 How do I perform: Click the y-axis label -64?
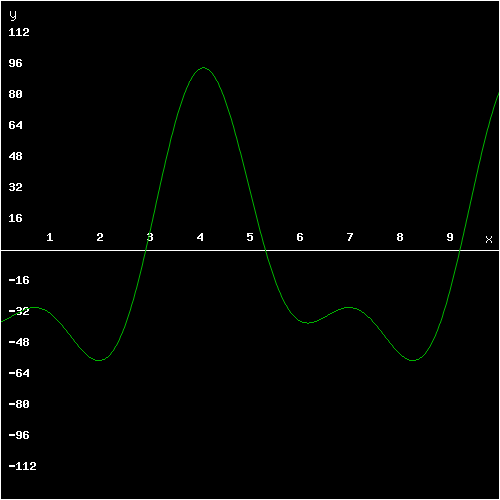tap(19, 373)
